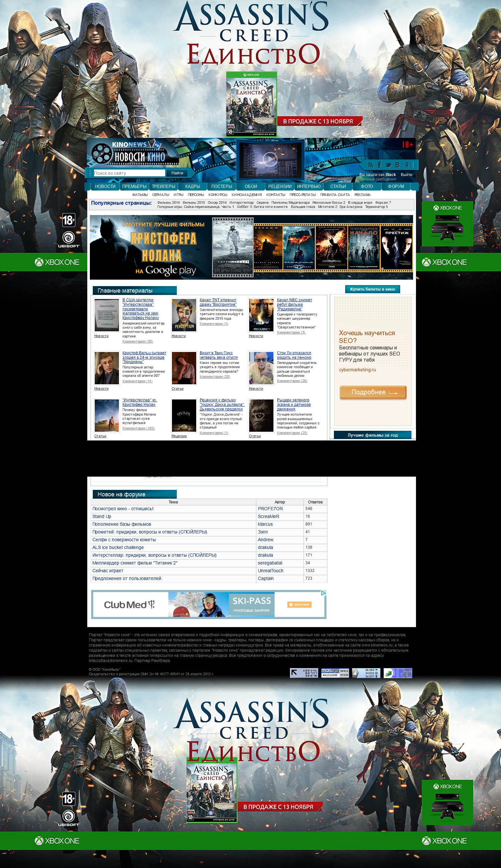This screenshot has height=868, width=501.
Task: Play the header trailer video
Action: (x=270, y=159)
